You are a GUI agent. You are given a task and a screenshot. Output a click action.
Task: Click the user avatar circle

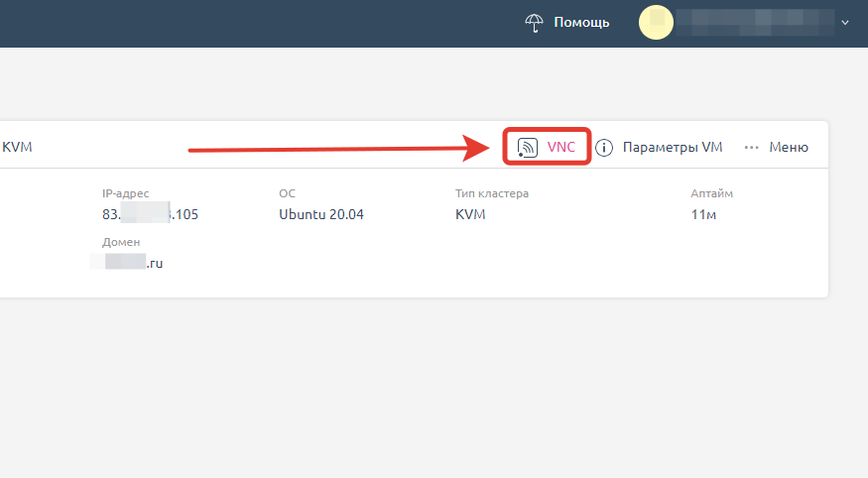coord(656,22)
